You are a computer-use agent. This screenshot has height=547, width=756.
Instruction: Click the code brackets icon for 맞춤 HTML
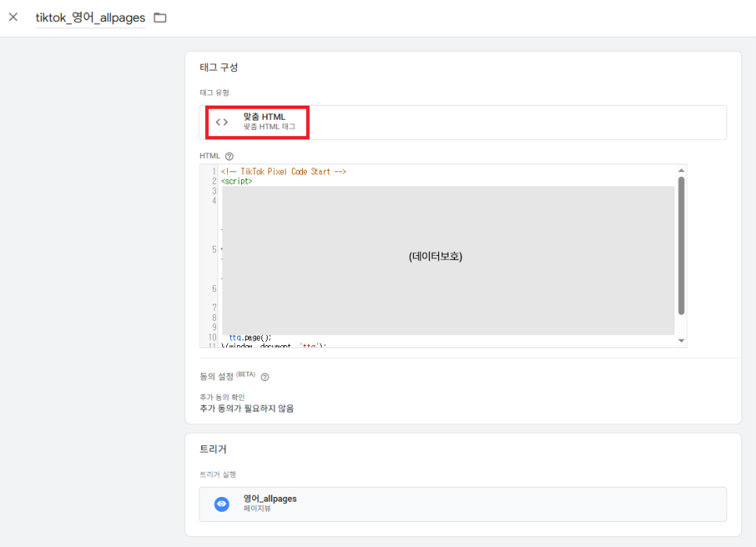[x=222, y=122]
